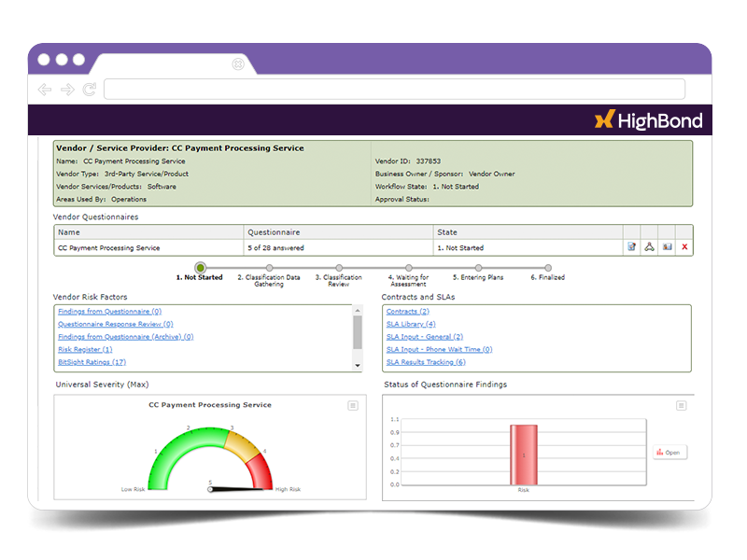Click the up arrow of Vendor Risk Factors scrollbar

(x=358, y=311)
